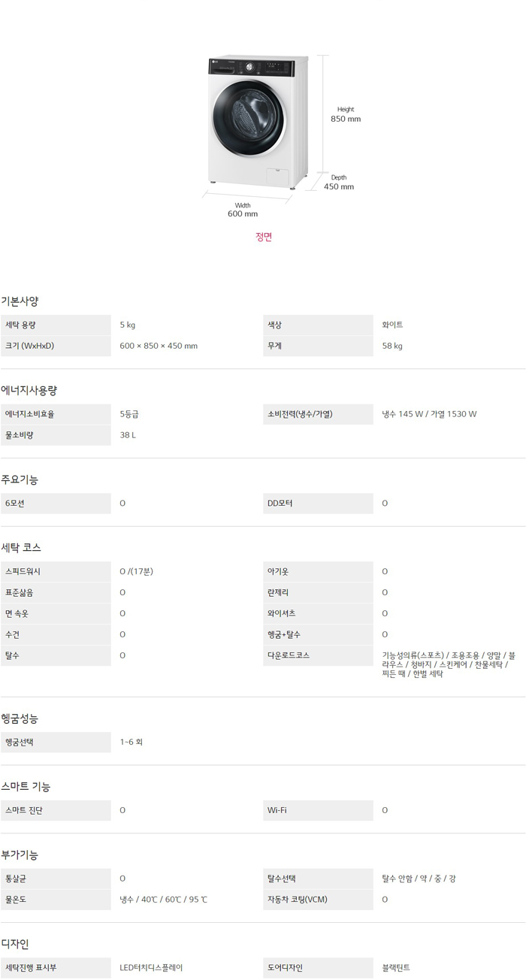Click the 세탁 코스 section heading
The height and width of the screenshot is (980, 526).
pyautogui.click(x=21, y=548)
